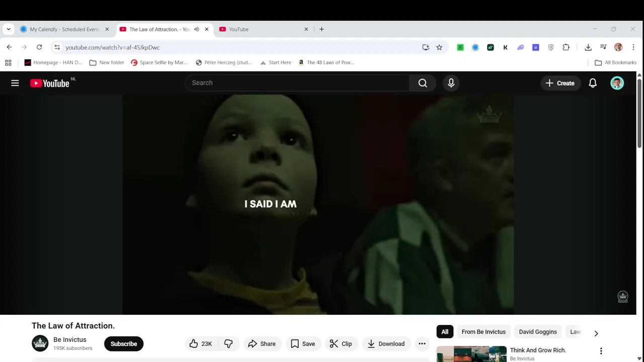Open Chrome downloads icon
Image resolution: width=644 pixels, height=362 pixels.
pyautogui.click(x=588, y=47)
